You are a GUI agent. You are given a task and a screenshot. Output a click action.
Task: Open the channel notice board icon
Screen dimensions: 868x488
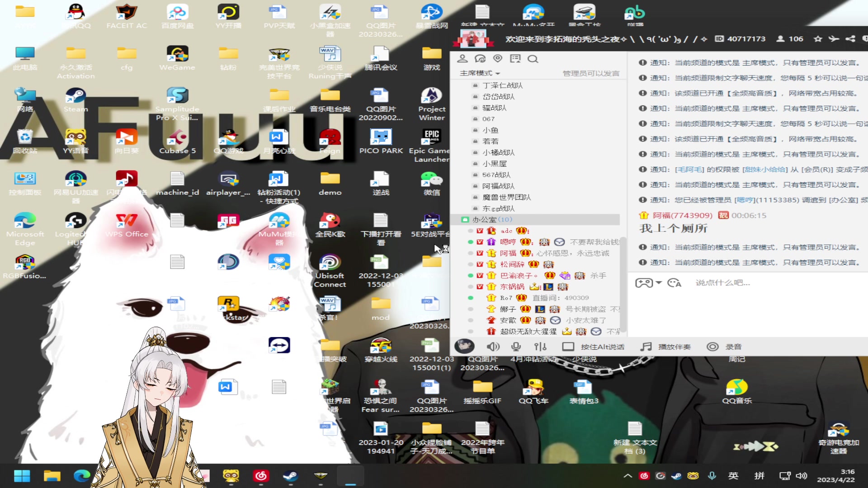[x=515, y=59]
